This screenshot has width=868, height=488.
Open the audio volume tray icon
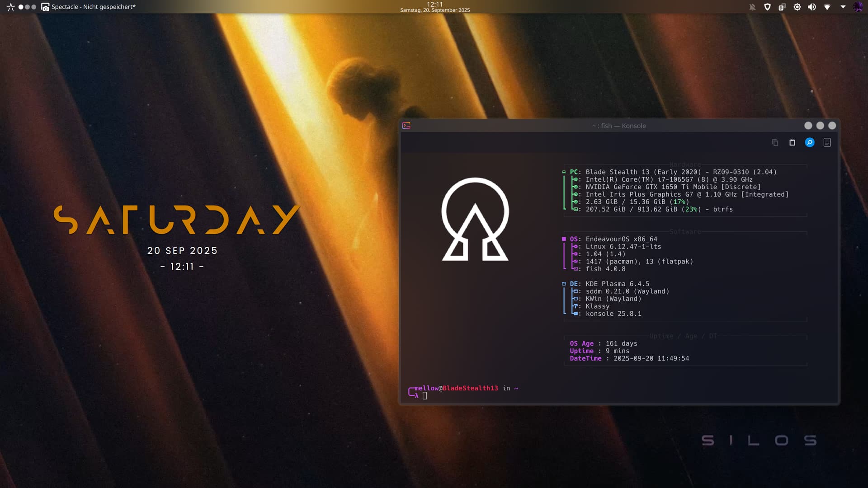(812, 7)
